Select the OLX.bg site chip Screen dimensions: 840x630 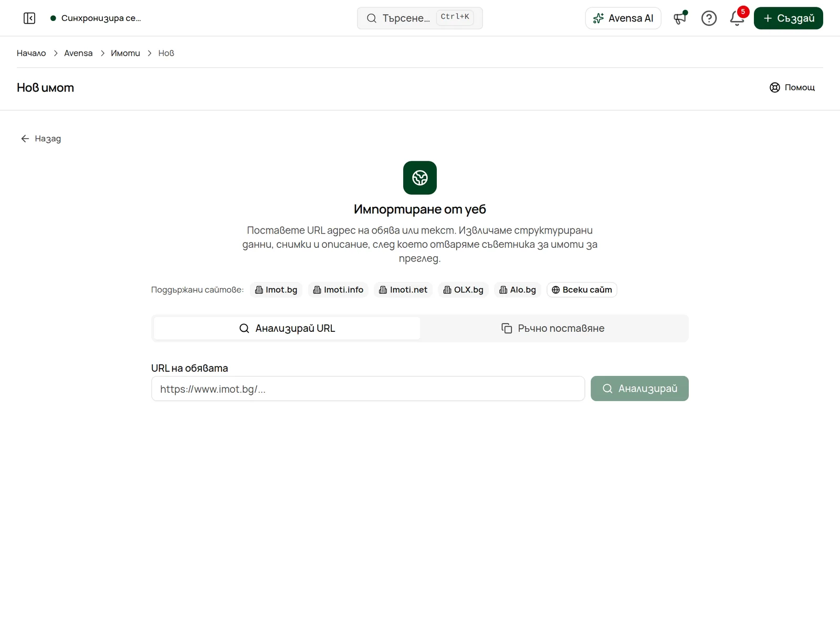pos(464,290)
